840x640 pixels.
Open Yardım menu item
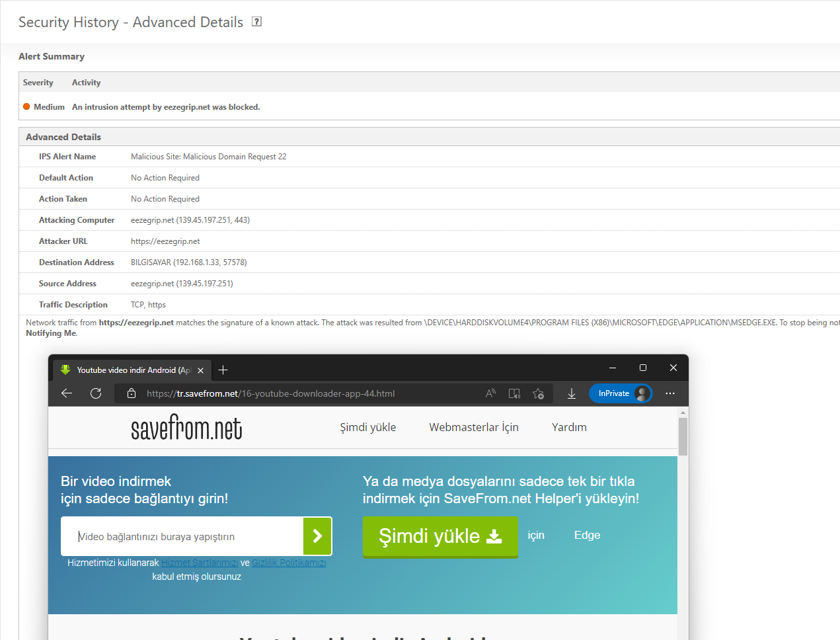(x=569, y=427)
